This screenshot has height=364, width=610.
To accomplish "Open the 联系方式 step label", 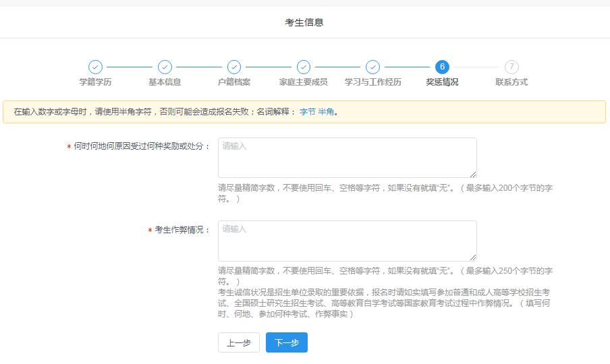I will point(511,82).
